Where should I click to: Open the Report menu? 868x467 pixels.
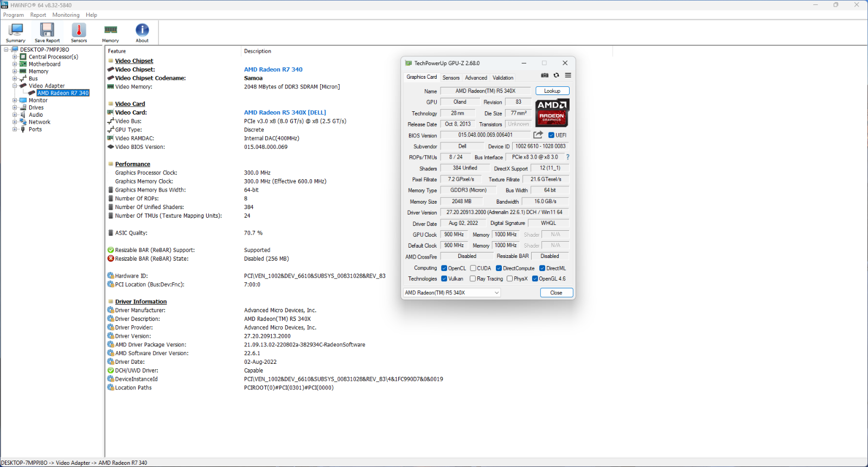point(38,15)
